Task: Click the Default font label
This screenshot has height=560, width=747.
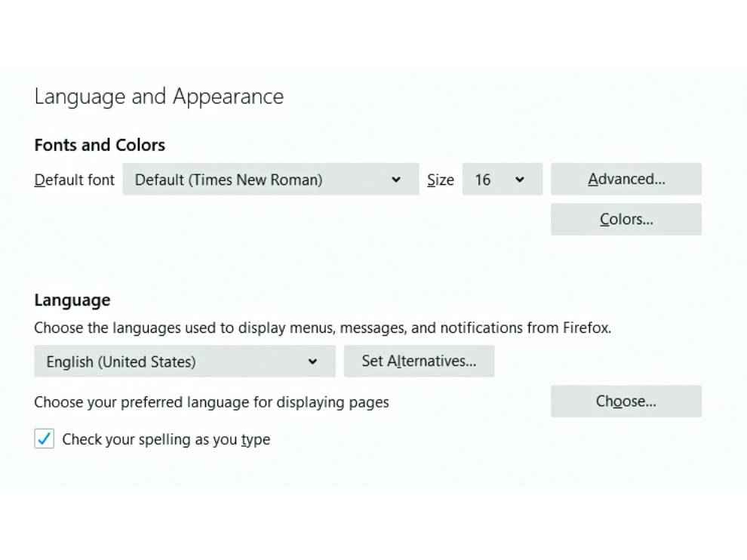Action: [74, 180]
